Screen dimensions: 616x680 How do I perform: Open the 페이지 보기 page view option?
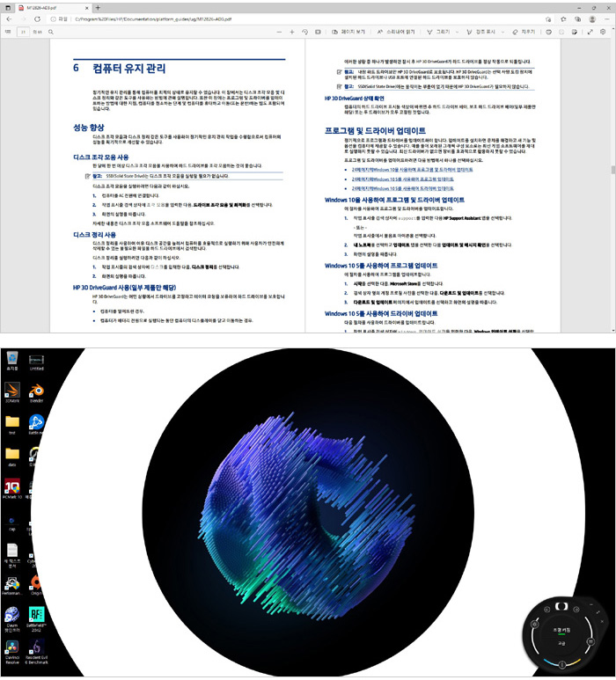point(348,32)
